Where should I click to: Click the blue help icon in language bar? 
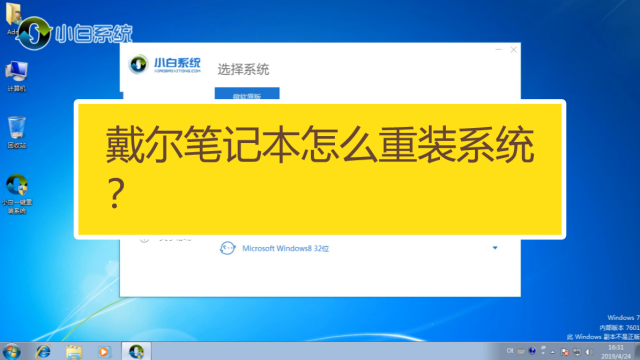[532, 351]
